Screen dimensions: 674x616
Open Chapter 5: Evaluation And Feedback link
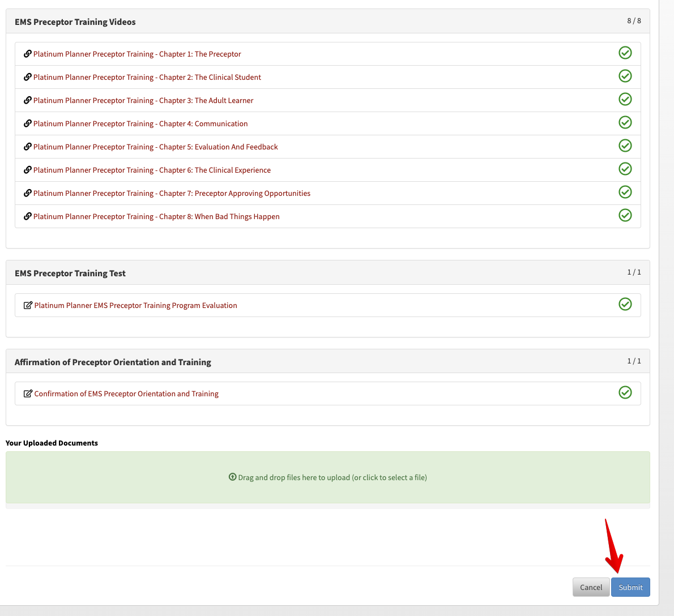156,147
